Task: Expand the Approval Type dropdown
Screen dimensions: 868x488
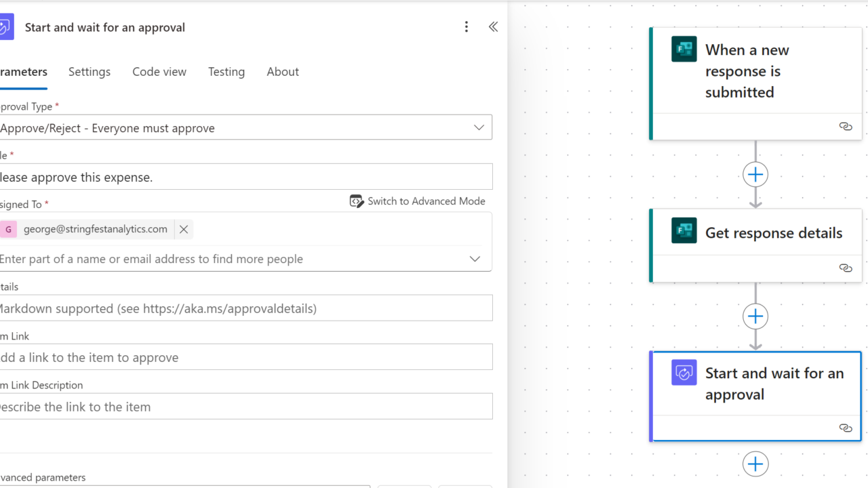Action: [479, 127]
